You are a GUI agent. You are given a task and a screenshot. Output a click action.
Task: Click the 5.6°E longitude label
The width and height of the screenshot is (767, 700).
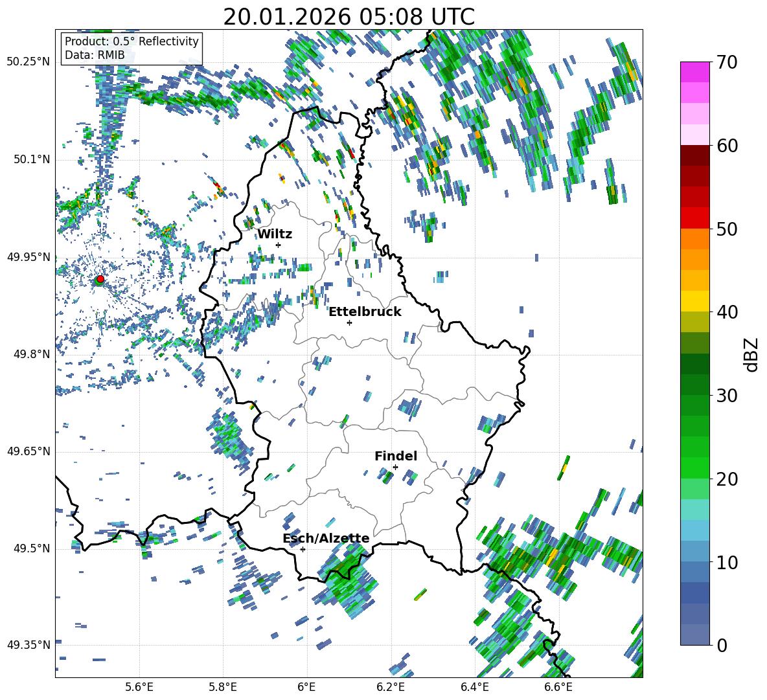coord(139,687)
